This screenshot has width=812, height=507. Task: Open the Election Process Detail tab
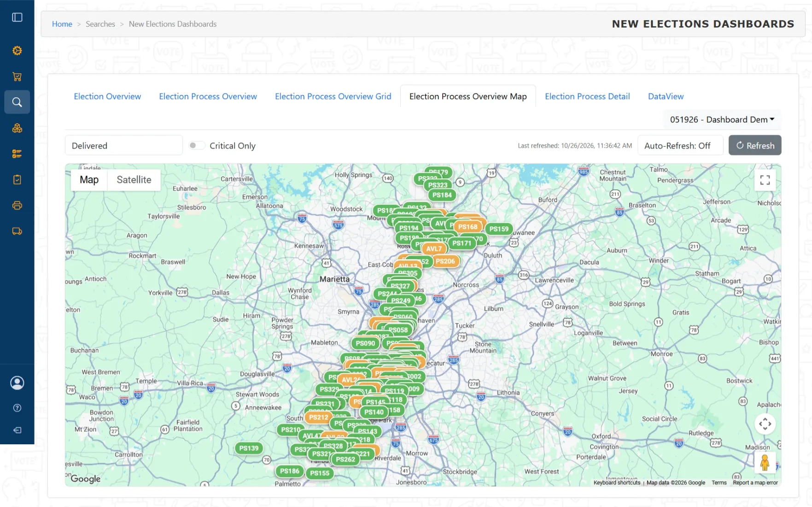point(587,96)
